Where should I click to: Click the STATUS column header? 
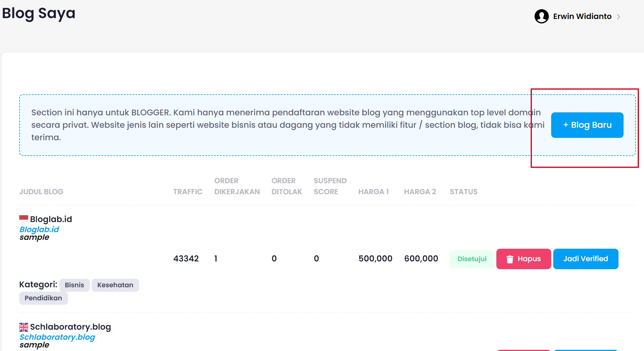463,192
